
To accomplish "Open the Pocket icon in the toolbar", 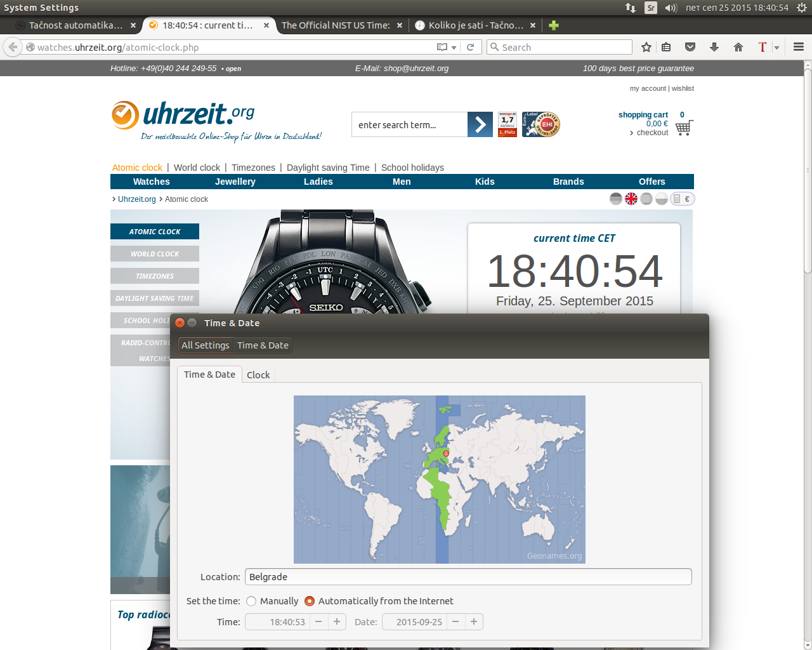I will tap(690, 47).
